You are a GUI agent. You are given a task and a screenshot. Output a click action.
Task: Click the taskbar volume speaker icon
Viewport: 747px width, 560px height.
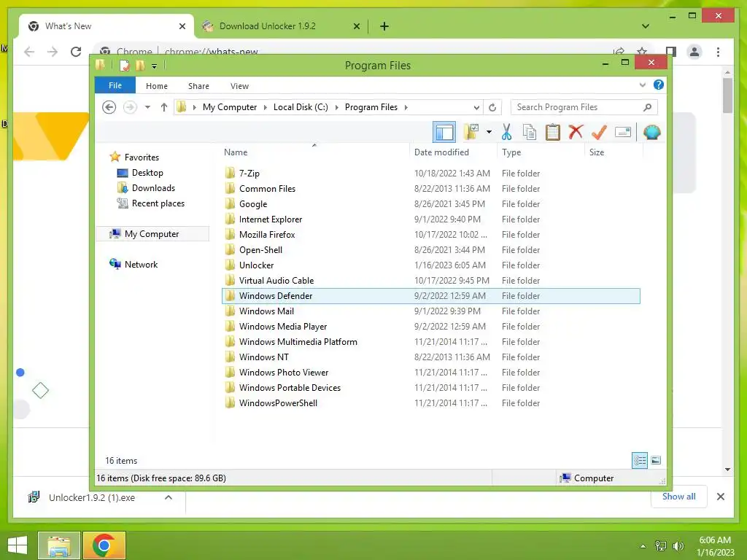pyautogui.click(x=678, y=545)
